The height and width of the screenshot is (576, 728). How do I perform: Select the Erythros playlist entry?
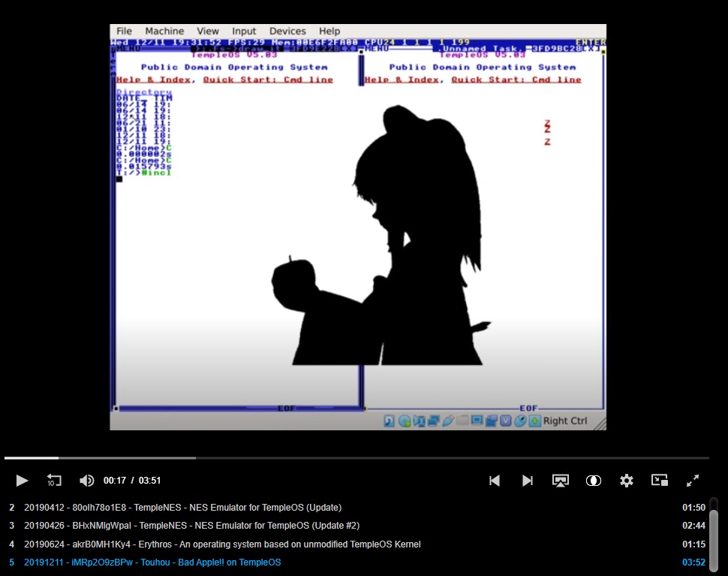(x=222, y=544)
